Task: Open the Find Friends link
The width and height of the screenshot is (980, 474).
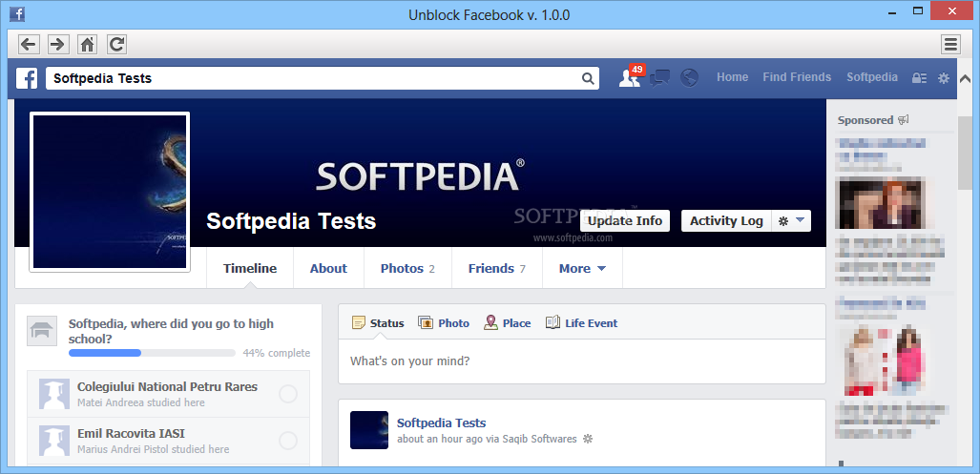Action: click(x=797, y=77)
